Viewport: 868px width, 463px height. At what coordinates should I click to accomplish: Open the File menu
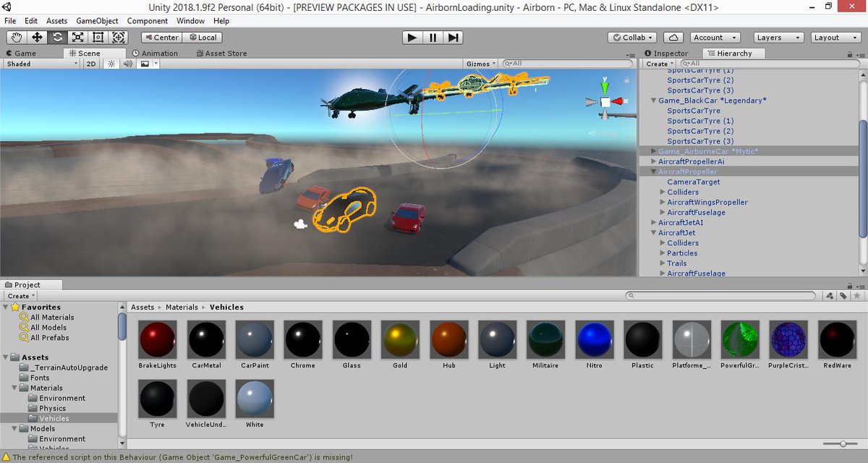click(x=10, y=21)
